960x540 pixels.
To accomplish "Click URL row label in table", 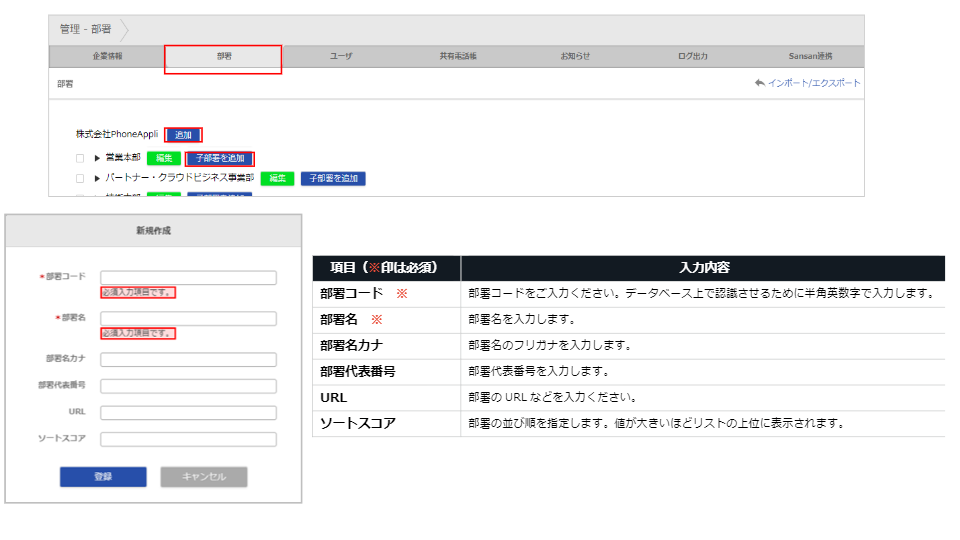I will [x=334, y=398].
